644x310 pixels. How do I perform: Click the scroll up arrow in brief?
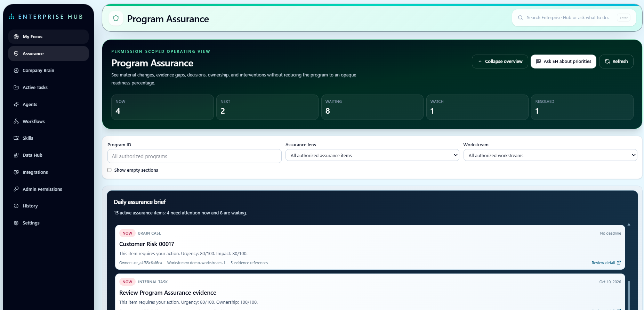click(x=629, y=225)
